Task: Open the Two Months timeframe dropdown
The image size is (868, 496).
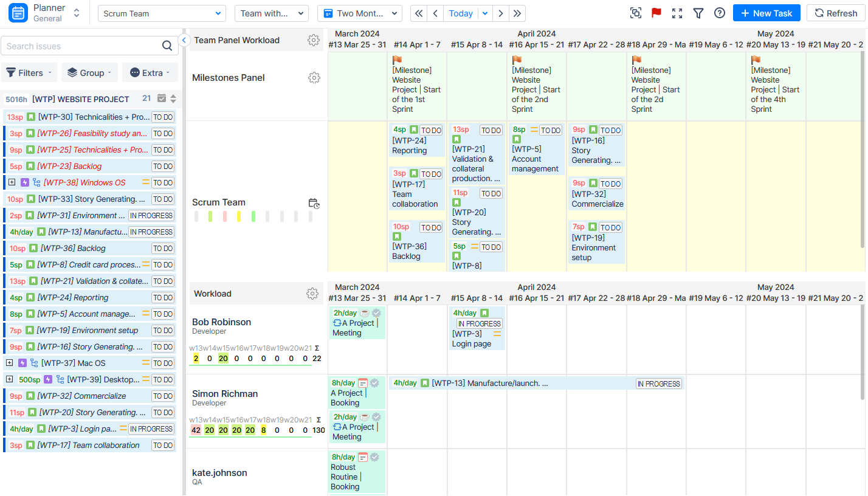Action: click(x=359, y=13)
